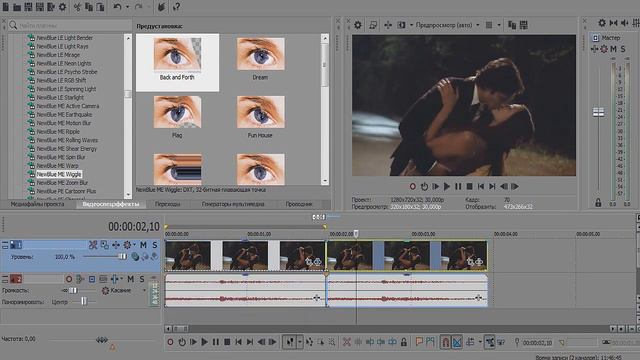Click audio track Громкость volume slider
Screen dimensions: 640x360
(x=72, y=291)
